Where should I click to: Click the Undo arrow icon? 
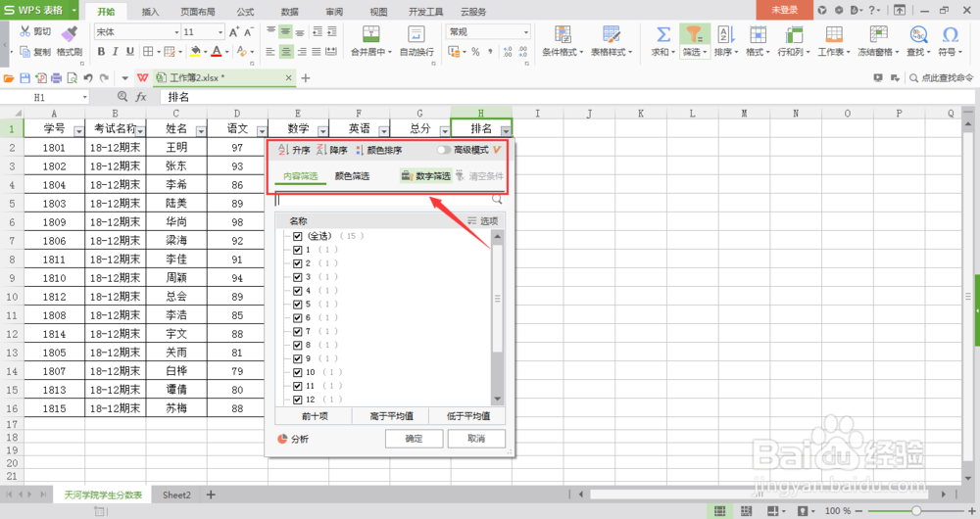click(88, 78)
